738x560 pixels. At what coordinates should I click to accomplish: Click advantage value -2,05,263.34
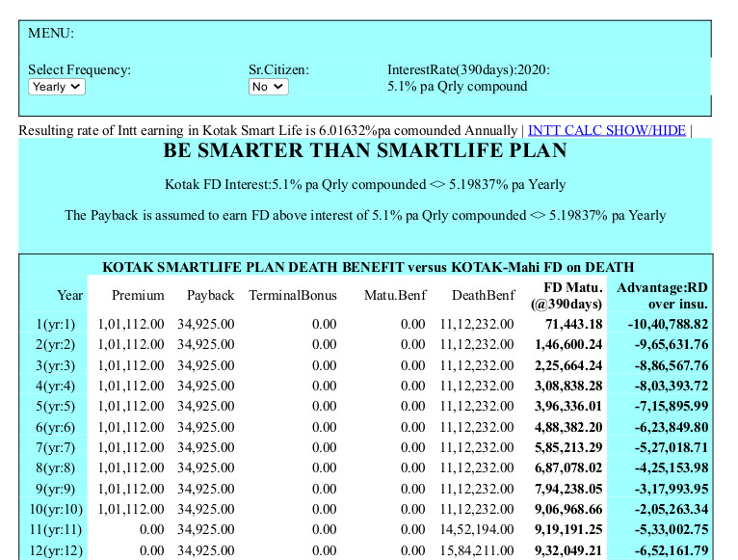click(672, 510)
